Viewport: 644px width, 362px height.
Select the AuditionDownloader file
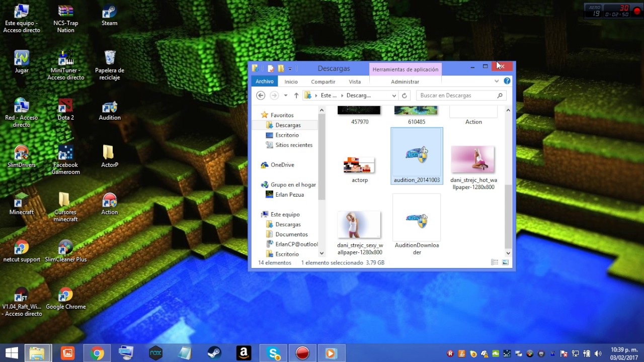pos(417,225)
